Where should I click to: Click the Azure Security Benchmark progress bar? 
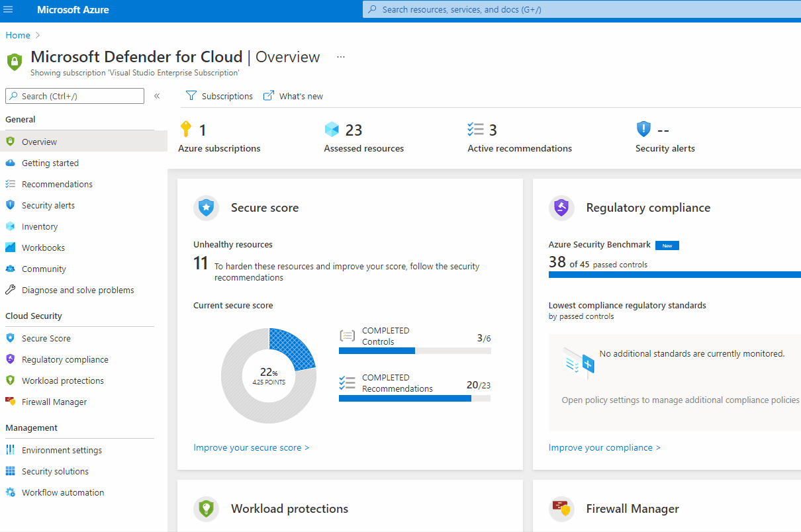click(x=675, y=275)
